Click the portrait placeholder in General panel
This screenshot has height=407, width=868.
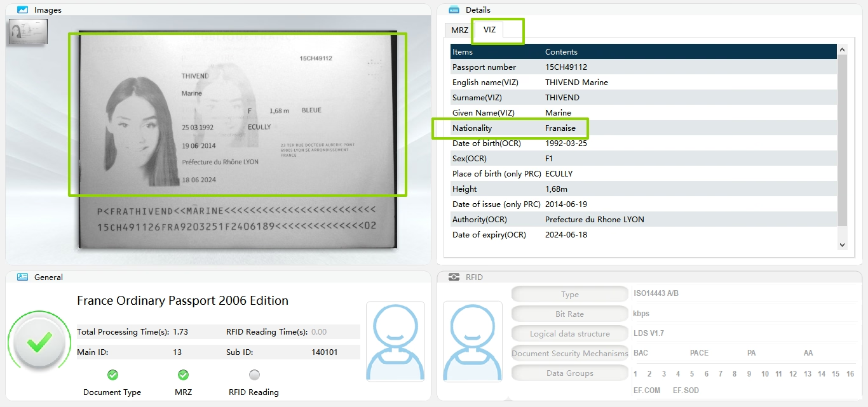click(395, 342)
